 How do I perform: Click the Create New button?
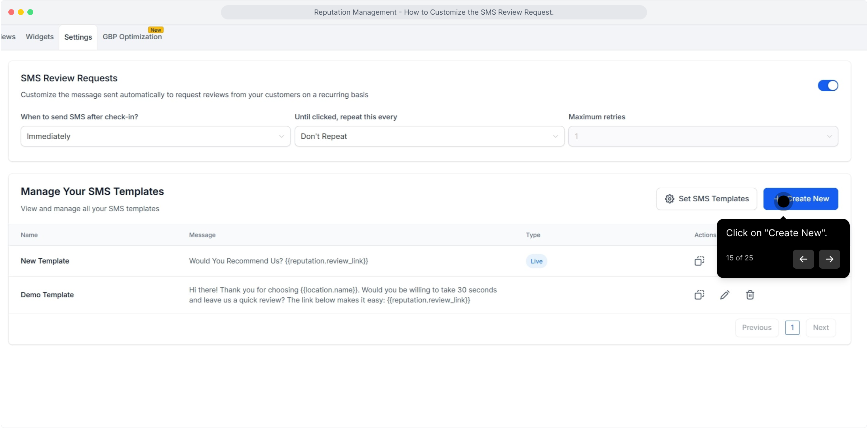pos(801,199)
